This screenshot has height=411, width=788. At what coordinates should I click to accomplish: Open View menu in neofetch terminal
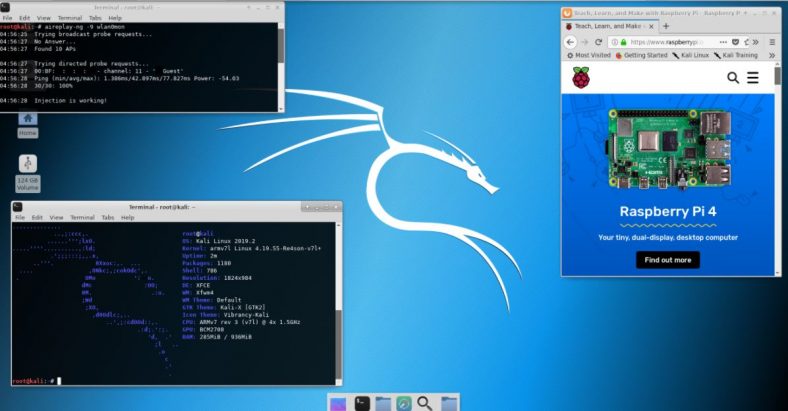coord(56,218)
